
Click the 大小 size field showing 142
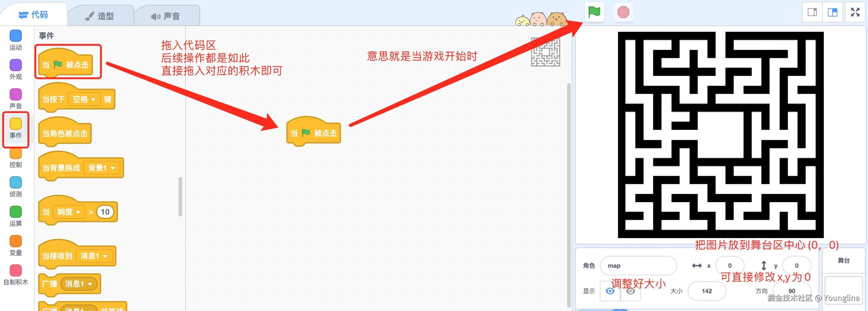[x=707, y=291]
